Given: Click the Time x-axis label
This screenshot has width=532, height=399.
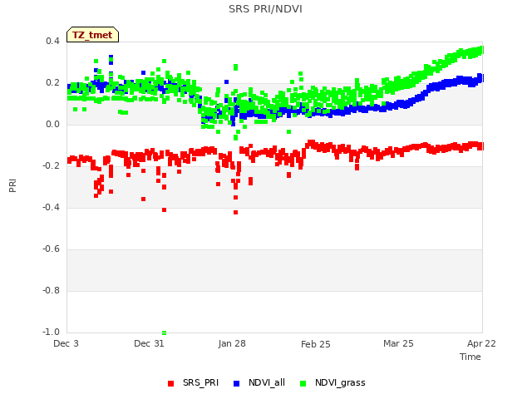Looking at the screenshot, I should [x=470, y=357].
